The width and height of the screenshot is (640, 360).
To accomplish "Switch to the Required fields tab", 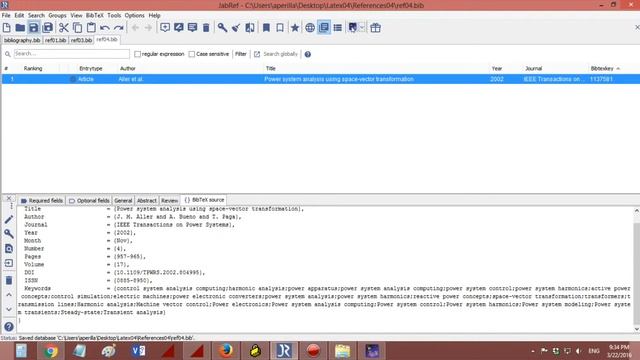I will click(42, 200).
